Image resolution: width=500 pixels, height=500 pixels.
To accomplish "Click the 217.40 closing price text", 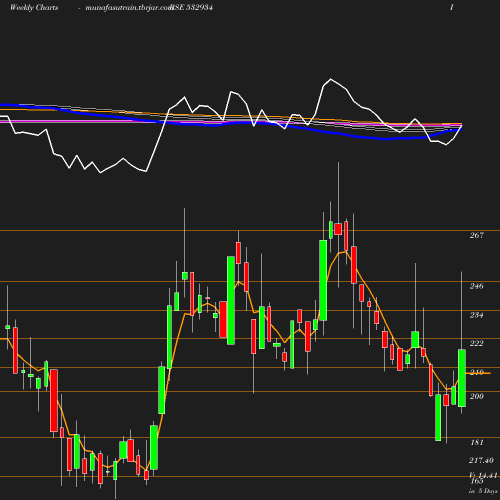I will click(x=481, y=460).
